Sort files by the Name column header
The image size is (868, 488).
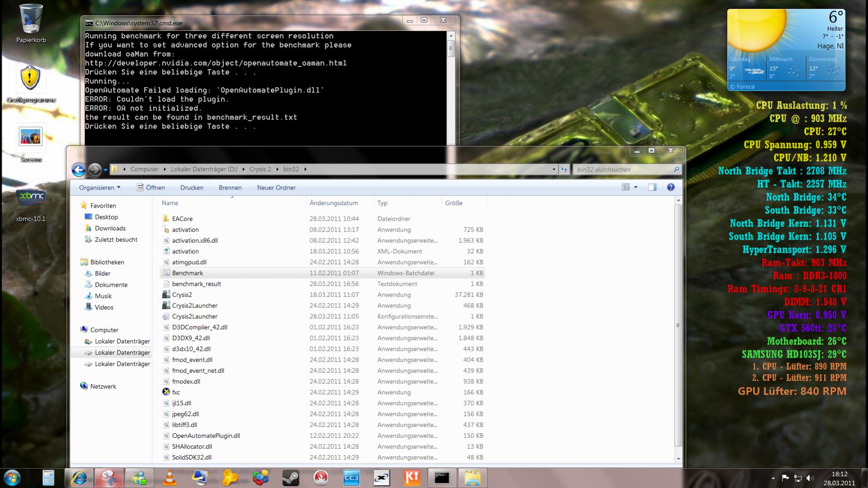click(233, 203)
